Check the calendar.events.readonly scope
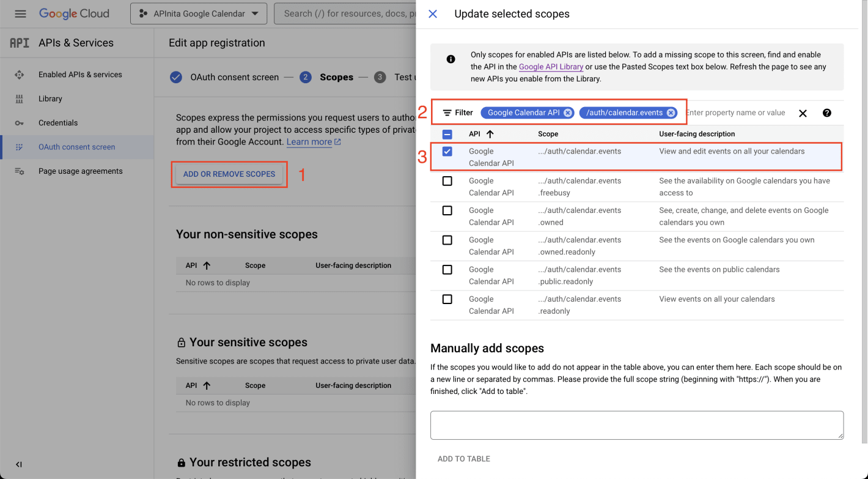The height and width of the screenshot is (479, 868). point(447,299)
